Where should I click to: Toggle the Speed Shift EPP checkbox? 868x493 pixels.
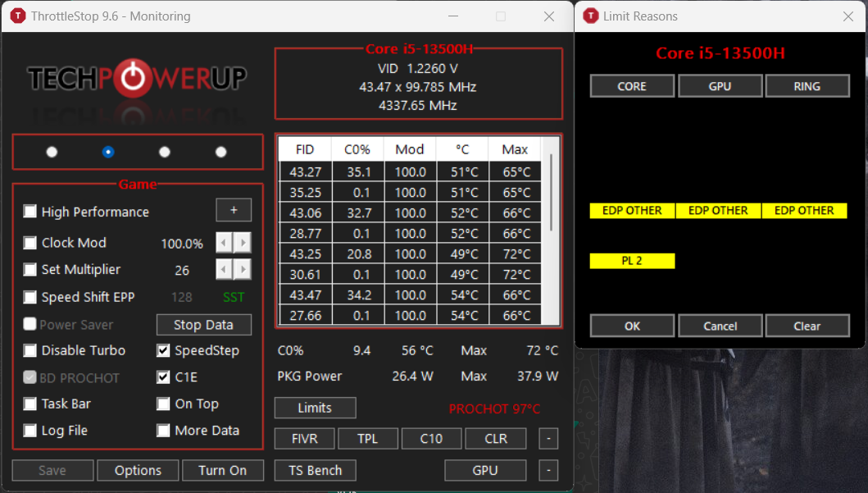coord(30,297)
